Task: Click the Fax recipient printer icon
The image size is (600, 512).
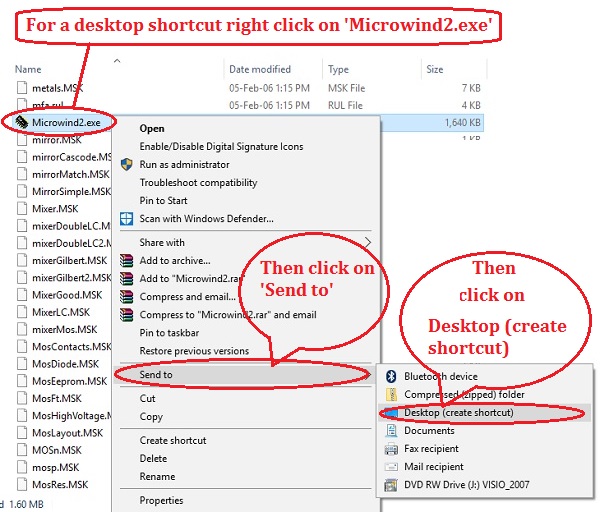Action: 391,448
